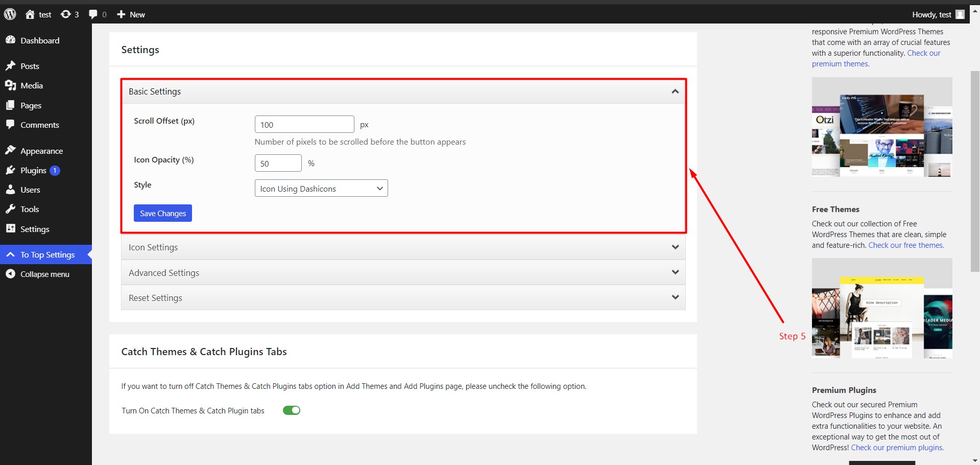The image size is (980, 465).
Task: Click the Appearance paintbrush icon
Action: pyautogui.click(x=10, y=150)
